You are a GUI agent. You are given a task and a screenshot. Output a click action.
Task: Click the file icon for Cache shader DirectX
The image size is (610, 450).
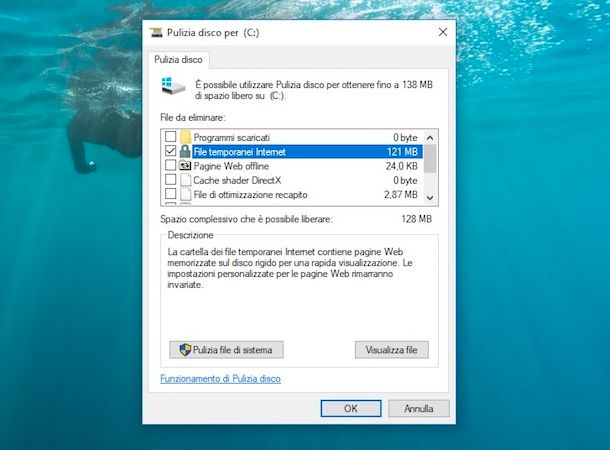(x=186, y=180)
